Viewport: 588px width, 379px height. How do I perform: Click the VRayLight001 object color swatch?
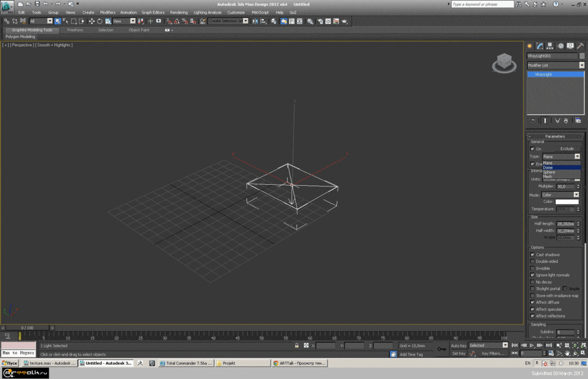[582, 56]
